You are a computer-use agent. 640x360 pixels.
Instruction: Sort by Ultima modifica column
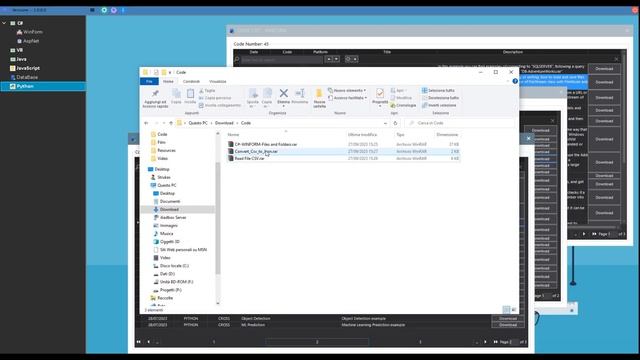pyautogui.click(x=362, y=135)
